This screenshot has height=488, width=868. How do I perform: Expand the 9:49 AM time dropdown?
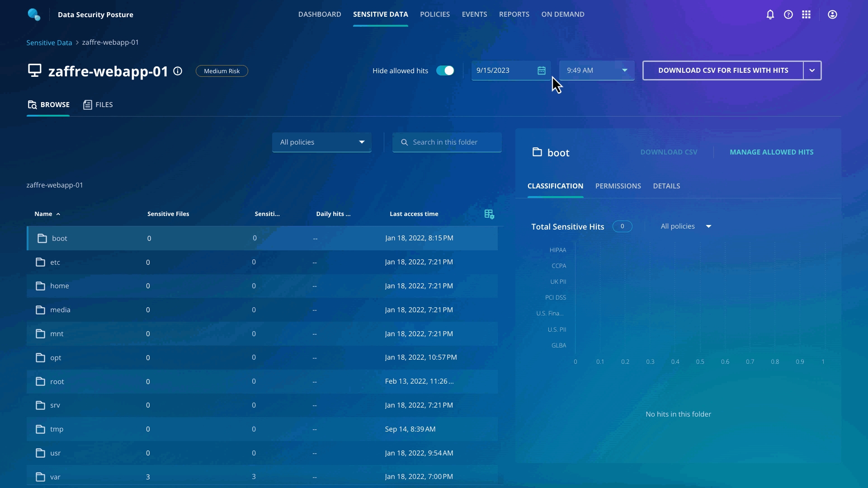tap(624, 70)
